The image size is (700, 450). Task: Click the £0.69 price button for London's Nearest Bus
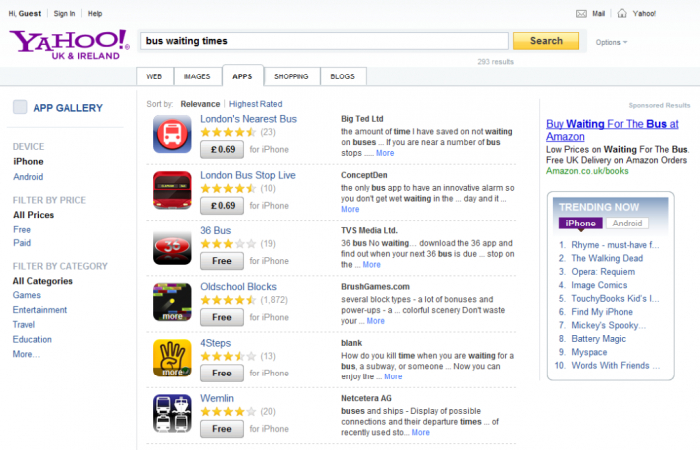tap(221, 149)
